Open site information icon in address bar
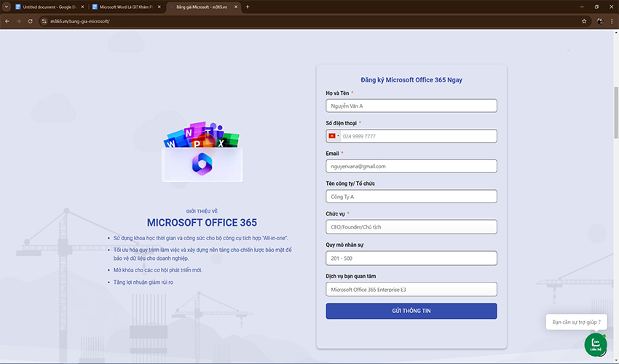Image resolution: width=619 pixels, height=364 pixels. 44,21
